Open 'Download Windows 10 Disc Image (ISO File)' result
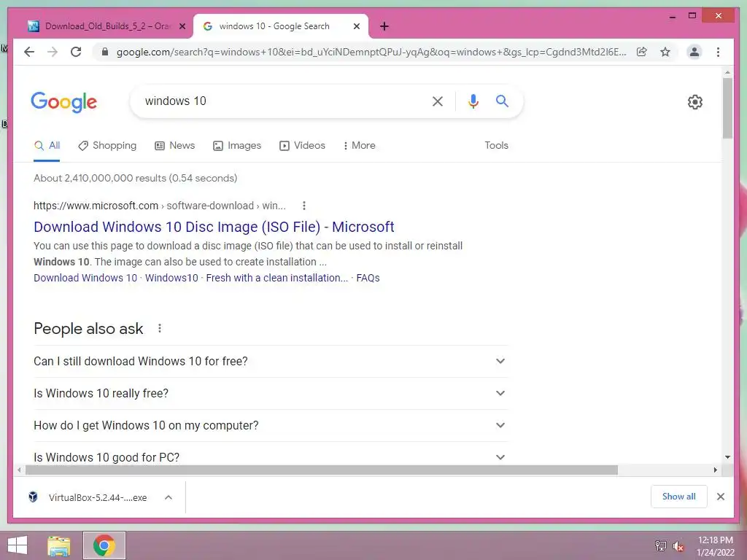Viewport: 747px width, 560px height. click(214, 227)
